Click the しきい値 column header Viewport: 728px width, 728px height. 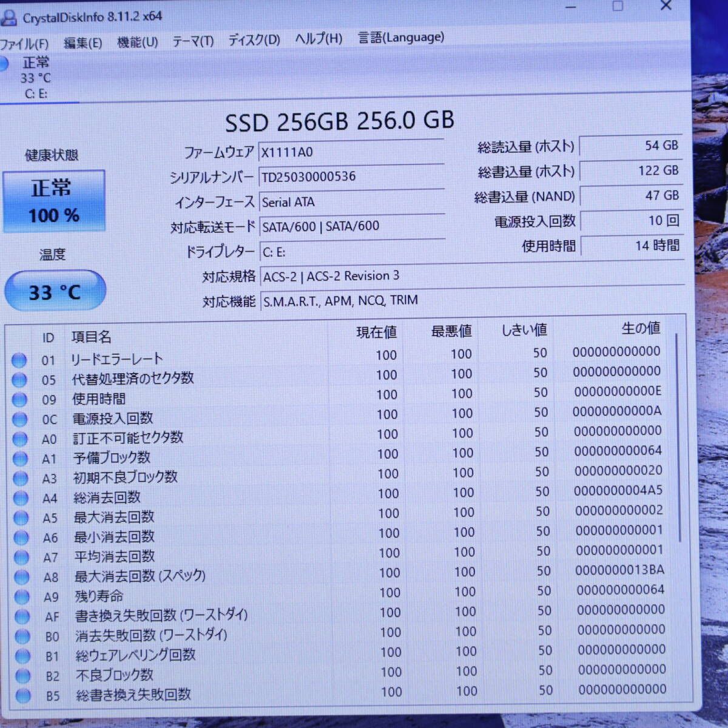click(x=524, y=330)
